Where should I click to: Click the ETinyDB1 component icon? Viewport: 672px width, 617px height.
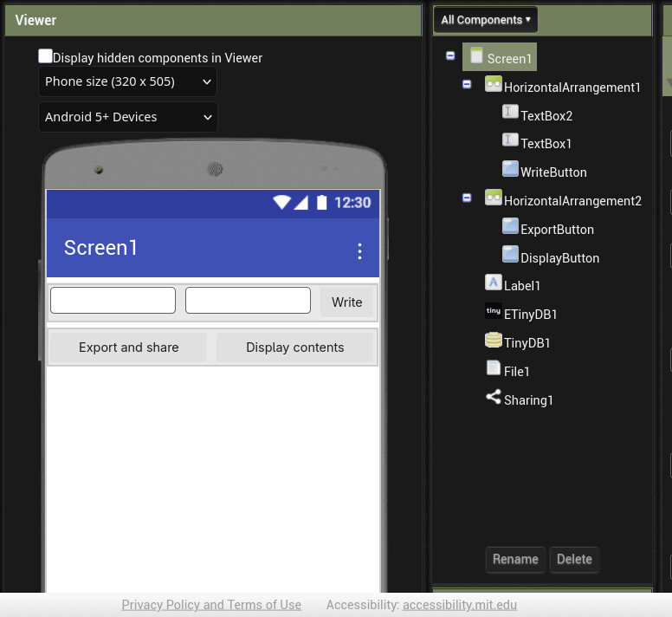(x=493, y=312)
